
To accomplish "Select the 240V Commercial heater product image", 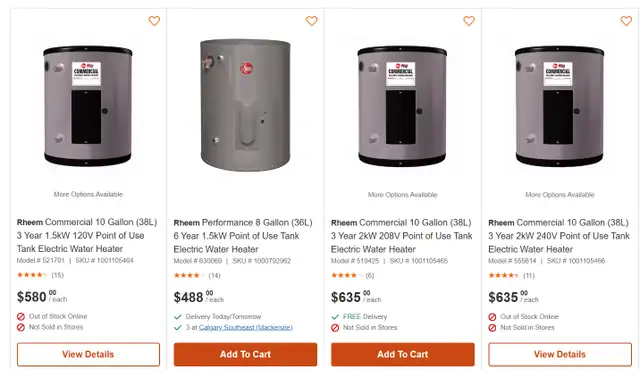I will pos(559,106).
